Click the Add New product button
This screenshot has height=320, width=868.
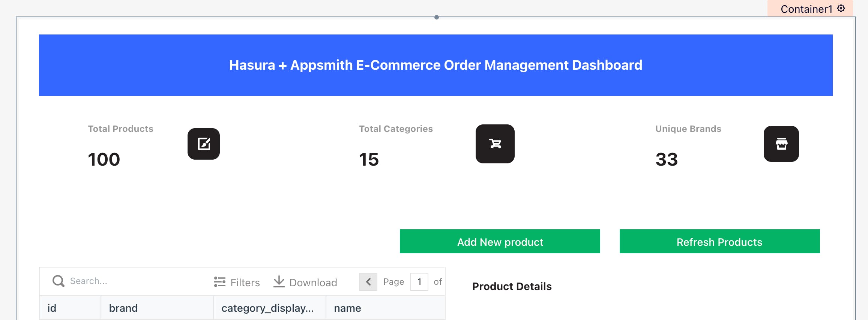coord(500,242)
